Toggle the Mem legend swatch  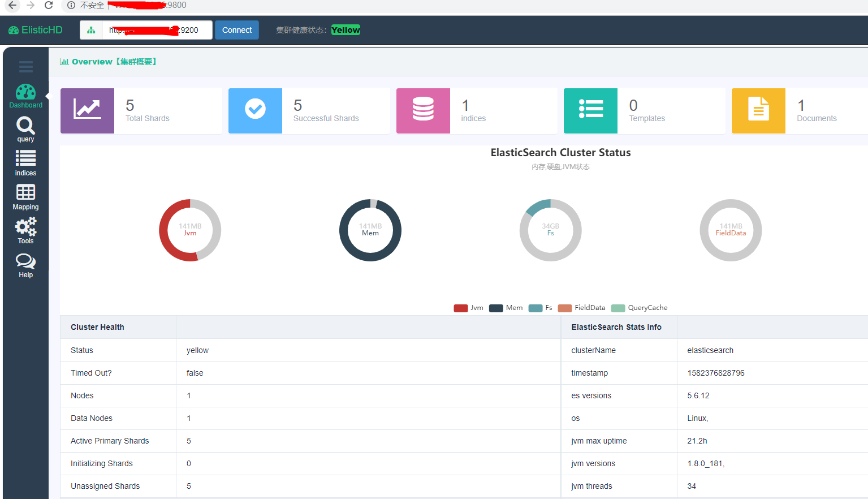click(x=496, y=308)
